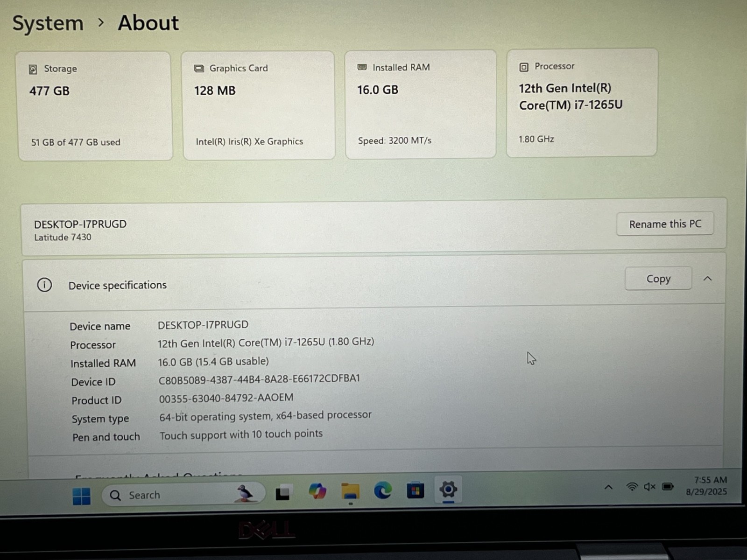This screenshot has width=747, height=560.
Task: Copy the device specifications
Action: tap(658, 279)
